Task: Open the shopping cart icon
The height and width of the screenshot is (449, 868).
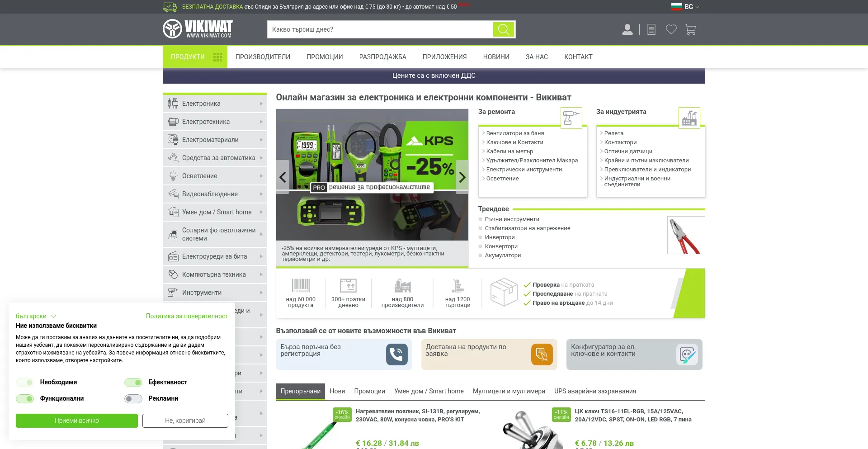Action: [690, 29]
